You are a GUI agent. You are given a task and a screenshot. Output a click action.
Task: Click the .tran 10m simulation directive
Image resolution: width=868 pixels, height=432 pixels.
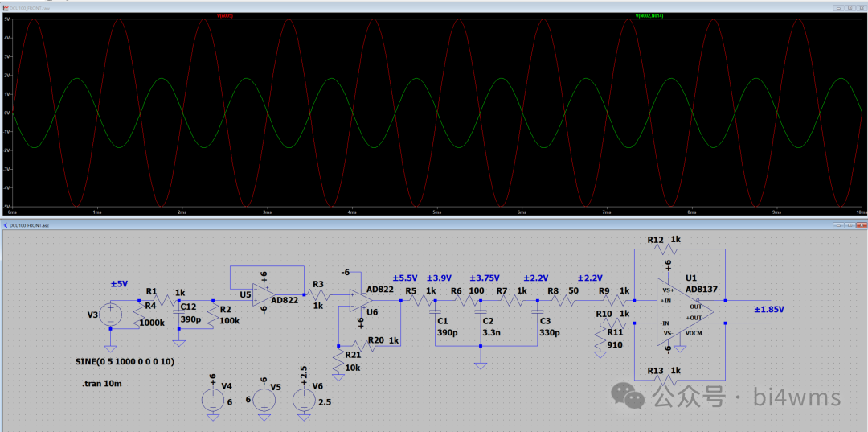[104, 385]
